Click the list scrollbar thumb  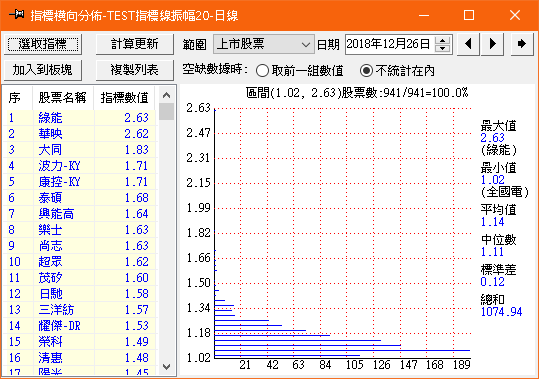(167, 112)
